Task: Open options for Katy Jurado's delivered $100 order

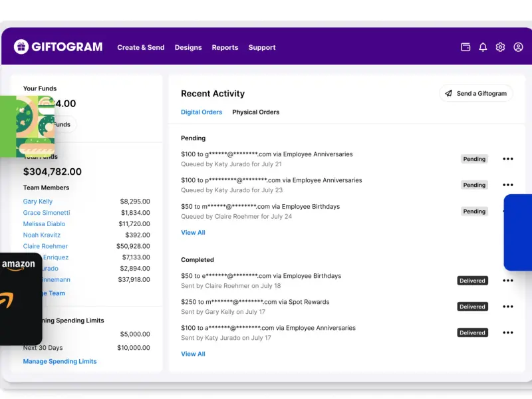Action: [x=507, y=333]
